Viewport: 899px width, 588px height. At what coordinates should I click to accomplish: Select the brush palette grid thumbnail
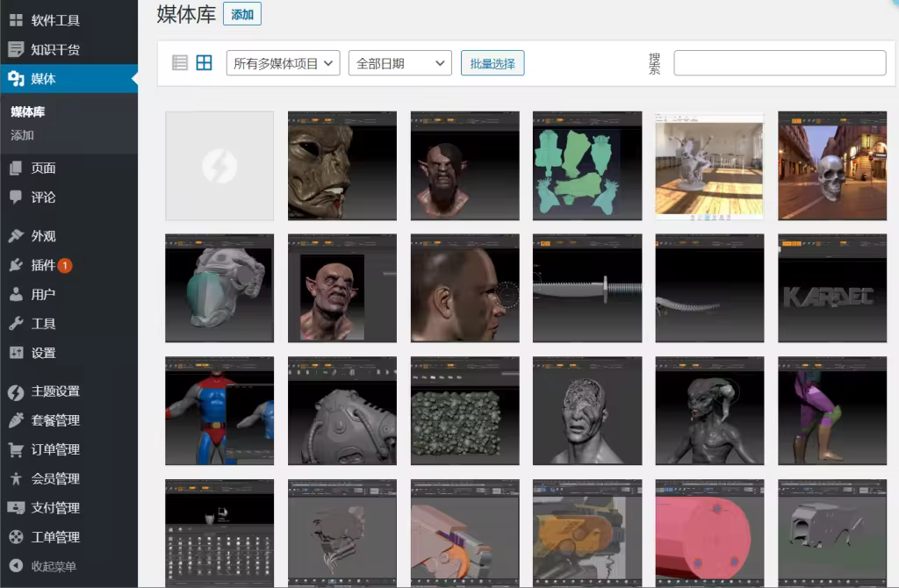tap(219, 533)
